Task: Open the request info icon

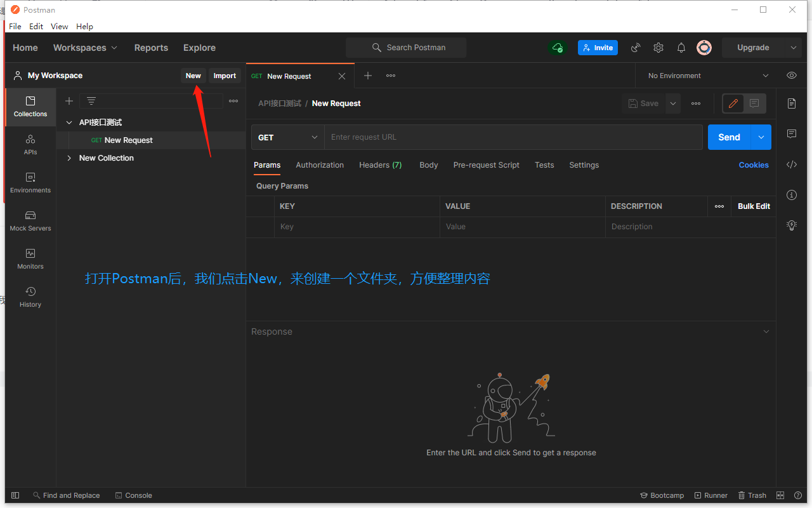Action: (792, 195)
